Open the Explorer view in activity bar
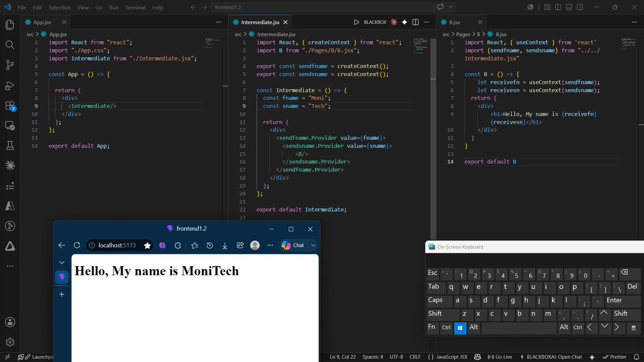Viewport: 644px width, 362px height. 10,25
